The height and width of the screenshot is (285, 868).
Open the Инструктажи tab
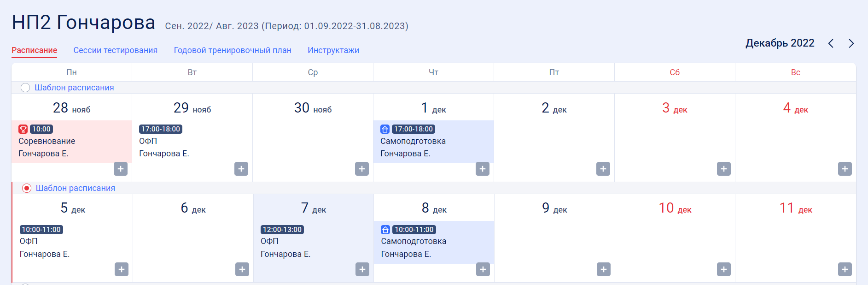[333, 50]
